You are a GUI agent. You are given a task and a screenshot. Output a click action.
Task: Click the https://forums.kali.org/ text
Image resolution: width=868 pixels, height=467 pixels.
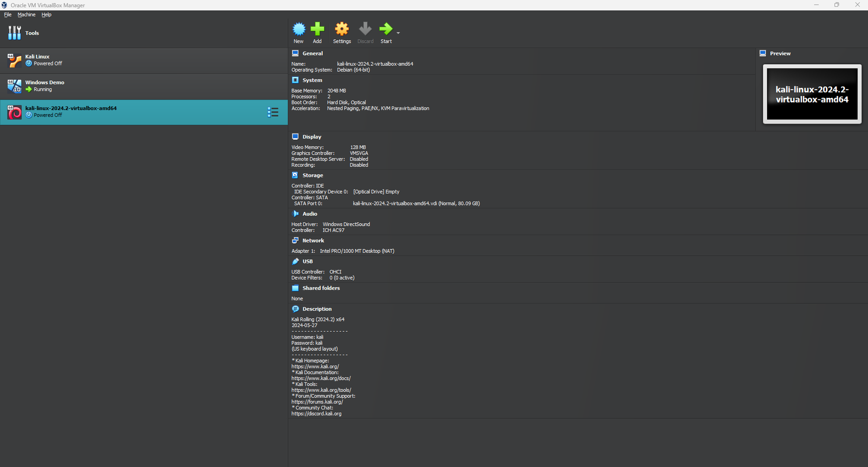tap(317, 402)
